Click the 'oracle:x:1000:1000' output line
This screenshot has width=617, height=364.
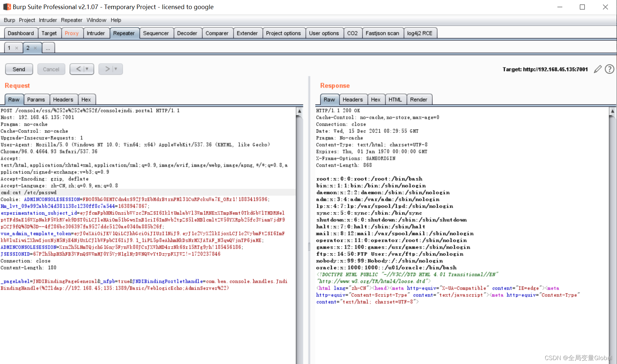(x=386, y=268)
